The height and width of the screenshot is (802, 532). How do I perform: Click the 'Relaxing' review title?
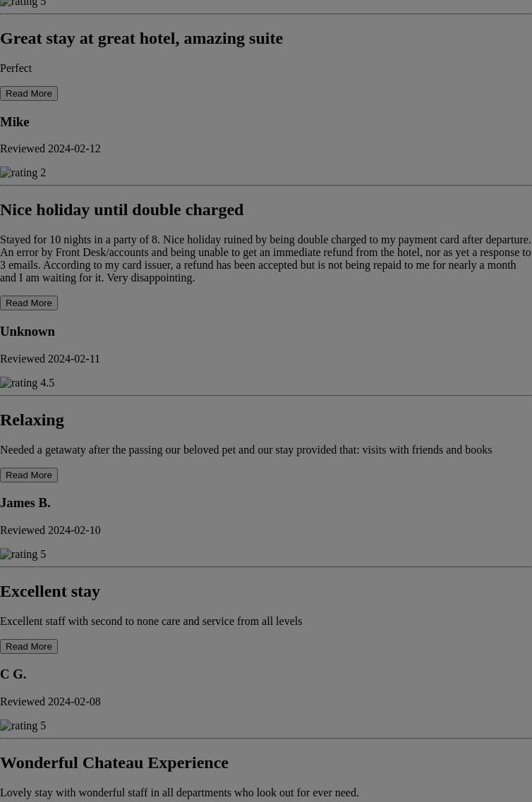point(32,420)
